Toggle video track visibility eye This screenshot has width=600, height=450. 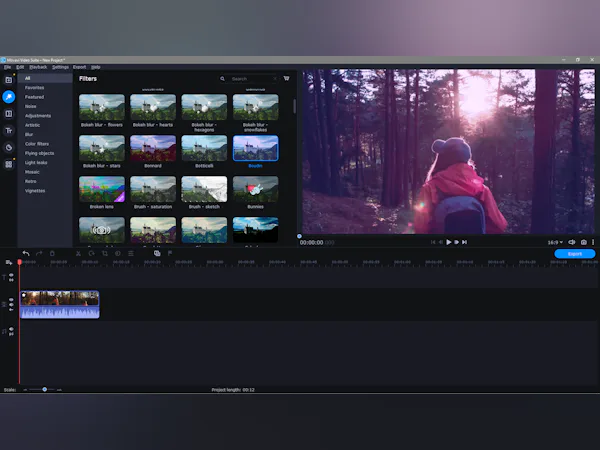11,300
